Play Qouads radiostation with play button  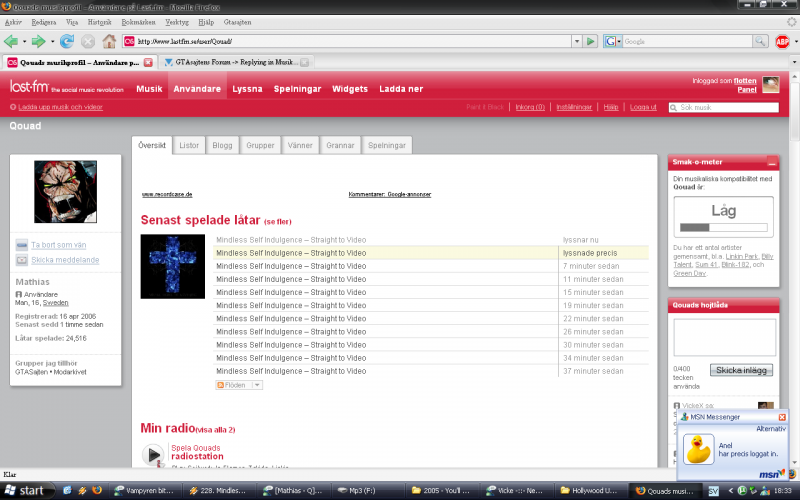(x=154, y=456)
